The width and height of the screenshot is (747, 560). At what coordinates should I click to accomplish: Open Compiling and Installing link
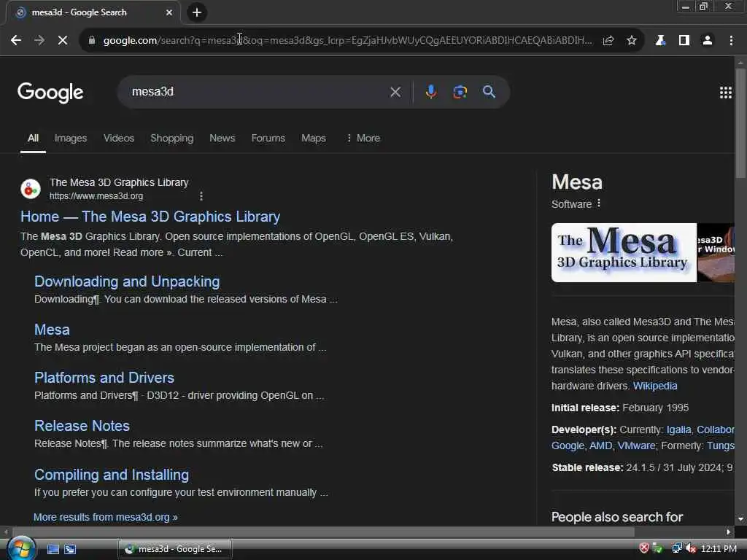tap(112, 475)
